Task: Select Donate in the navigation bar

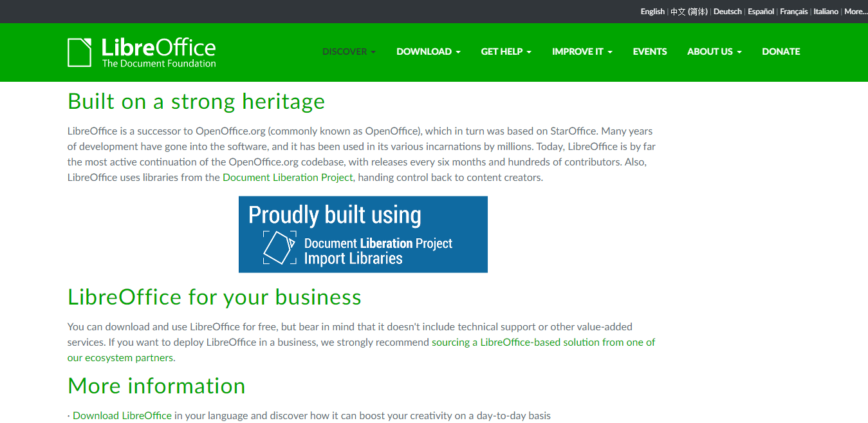Action: pos(781,52)
